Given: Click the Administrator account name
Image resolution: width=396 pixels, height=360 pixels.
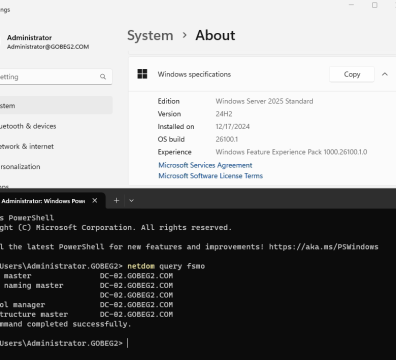Looking at the screenshot, I should click(29, 38).
